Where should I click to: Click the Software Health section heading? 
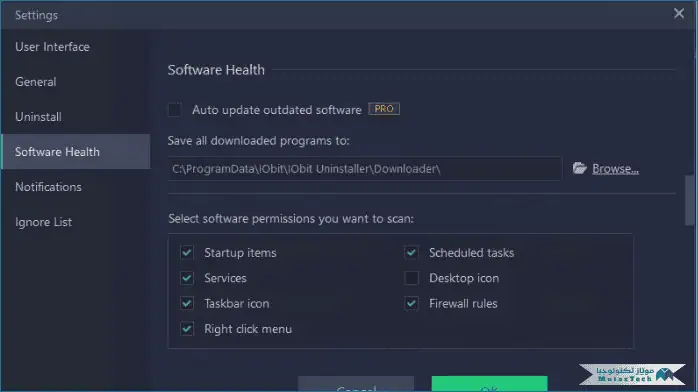coord(216,70)
